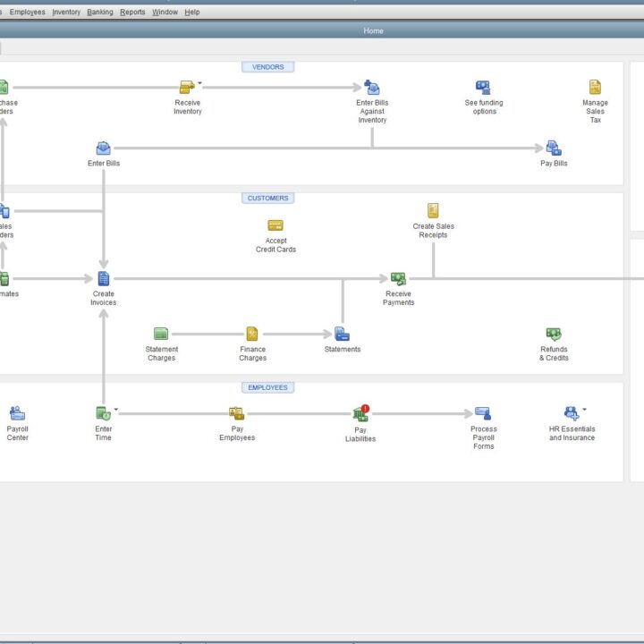This screenshot has width=644, height=644.
Task: Open the Employees menu
Action: pyautogui.click(x=27, y=12)
